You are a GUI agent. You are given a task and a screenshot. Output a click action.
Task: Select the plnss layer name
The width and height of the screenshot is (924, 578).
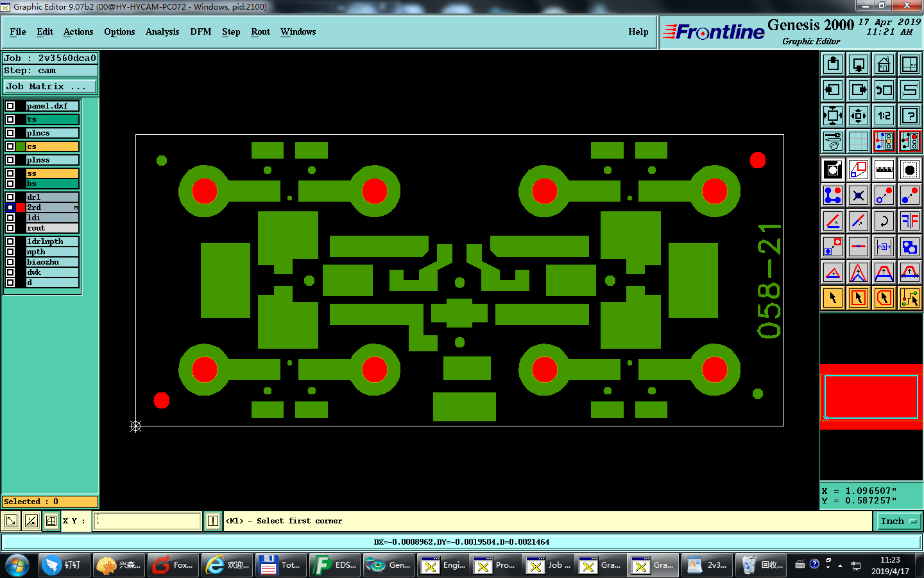[x=52, y=160]
